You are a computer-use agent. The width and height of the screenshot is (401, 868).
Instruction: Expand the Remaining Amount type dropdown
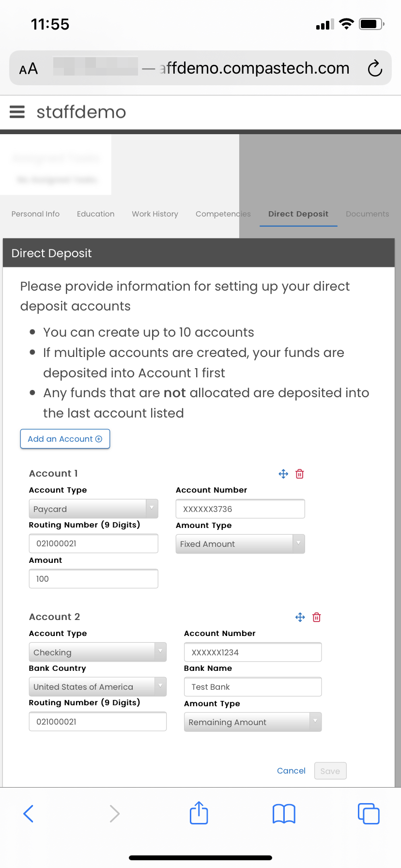coord(252,722)
